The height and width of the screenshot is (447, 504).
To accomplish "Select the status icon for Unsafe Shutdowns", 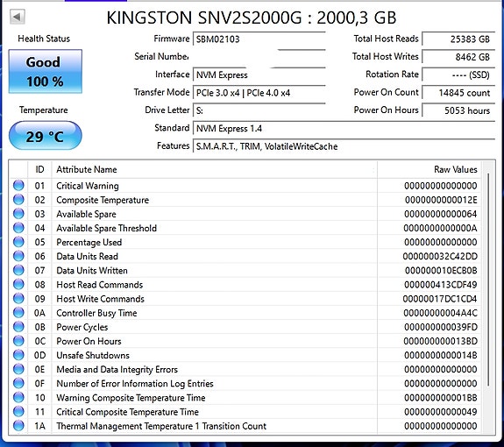I will (x=18, y=355).
